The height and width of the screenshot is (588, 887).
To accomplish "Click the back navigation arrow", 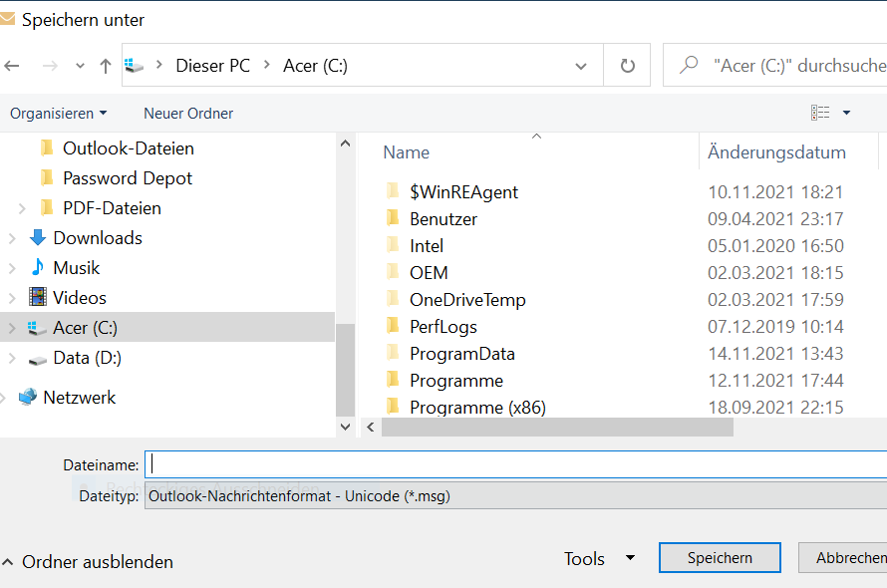I will 12,66.
